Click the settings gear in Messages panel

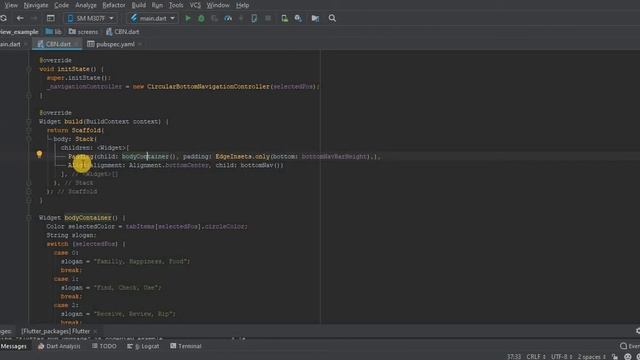638,331
